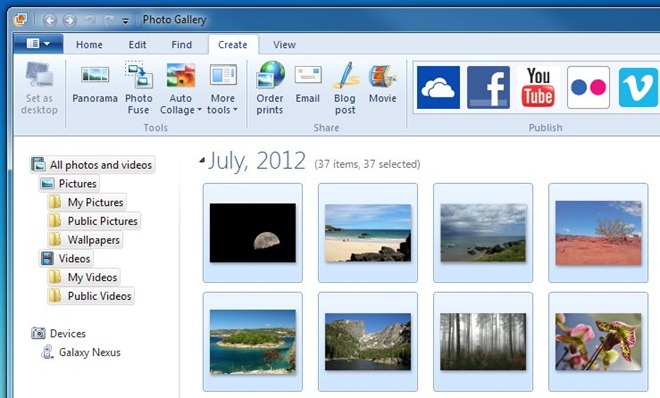660x398 pixels.
Task: Select the Videos library node
Action: (66, 258)
